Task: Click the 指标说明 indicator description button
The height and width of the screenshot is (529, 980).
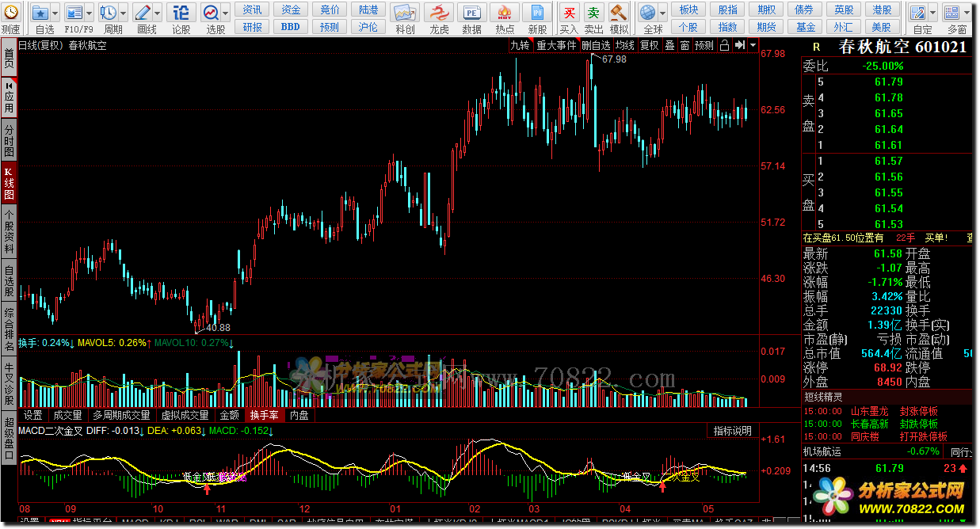Action: [x=732, y=431]
